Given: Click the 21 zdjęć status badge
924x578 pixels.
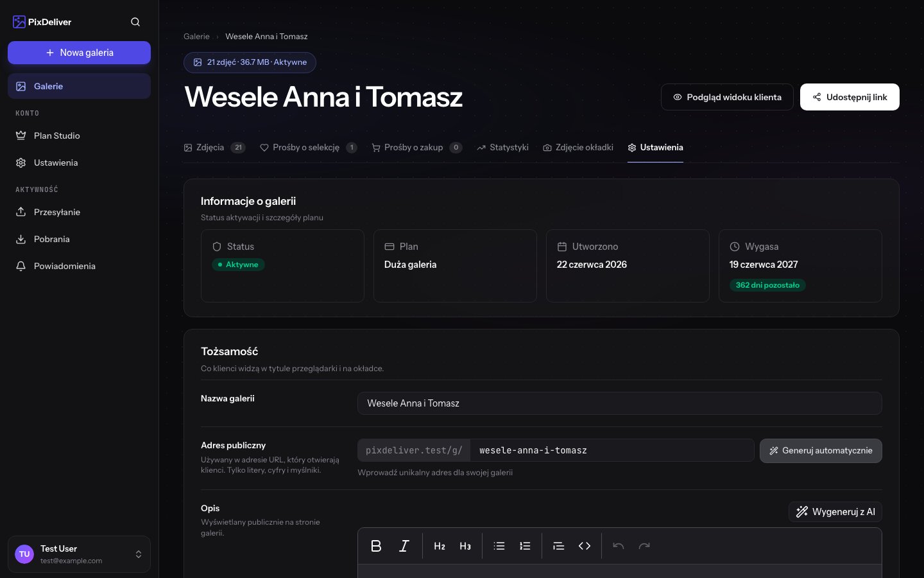Looking at the screenshot, I should (250, 62).
